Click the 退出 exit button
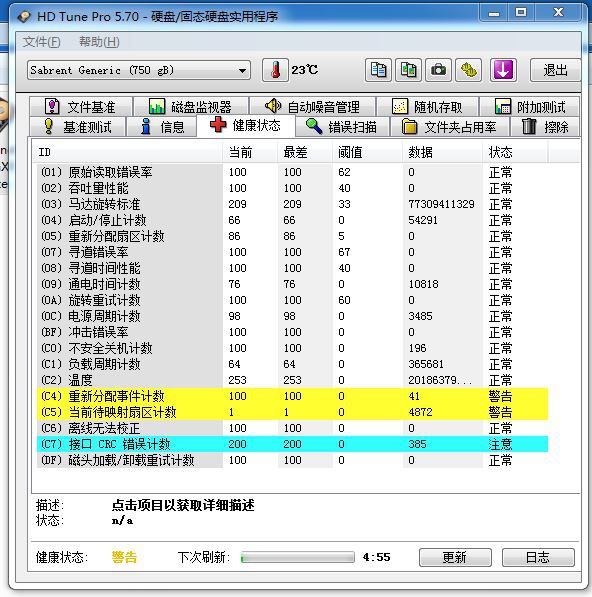The width and height of the screenshot is (592, 597). (x=555, y=70)
